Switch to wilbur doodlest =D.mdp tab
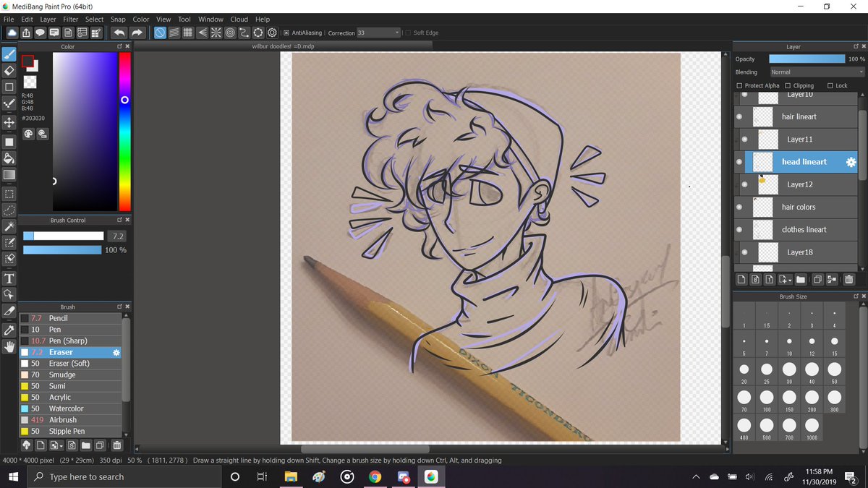The width and height of the screenshot is (868, 488). [283, 46]
